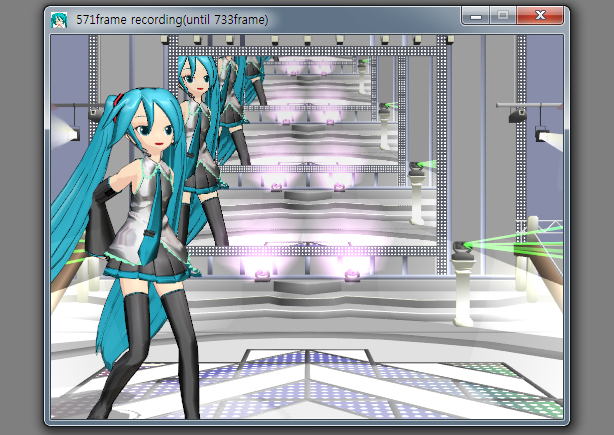Click the '571frame recording(until 733frame)' title text
The height and width of the screenshot is (435, 614).
[172, 20]
